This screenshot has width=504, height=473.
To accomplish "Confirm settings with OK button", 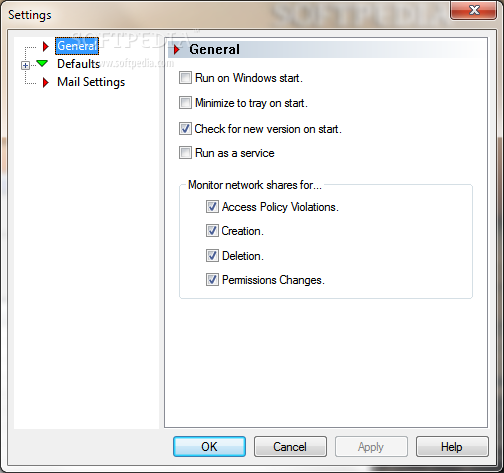I will 209,447.
